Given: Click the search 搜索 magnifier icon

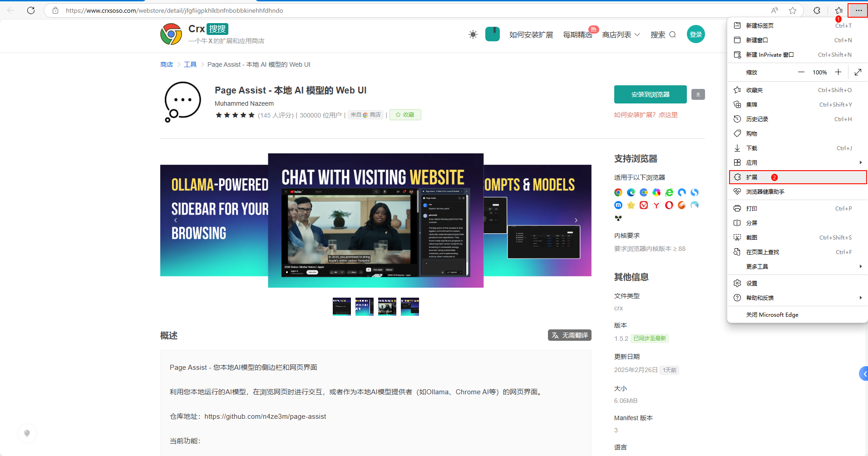Looking at the screenshot, I should point(672,35).
